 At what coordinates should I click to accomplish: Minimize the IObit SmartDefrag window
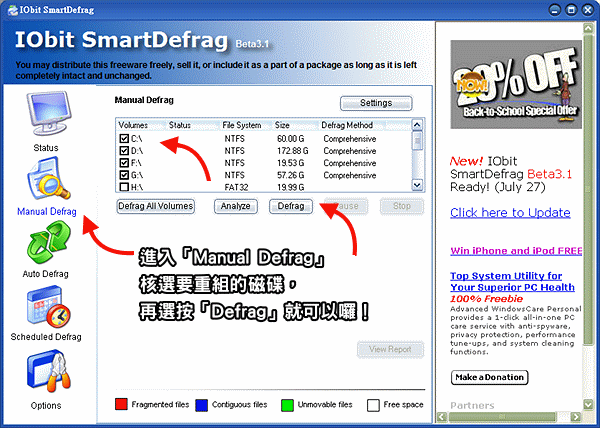[x=555, y=10]
